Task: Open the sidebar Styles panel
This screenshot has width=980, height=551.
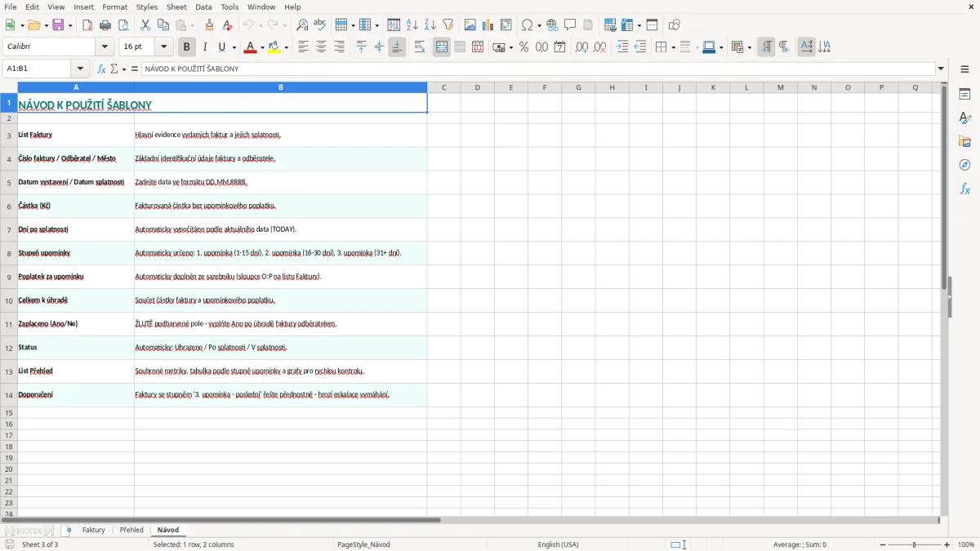Action: point(964,118)
